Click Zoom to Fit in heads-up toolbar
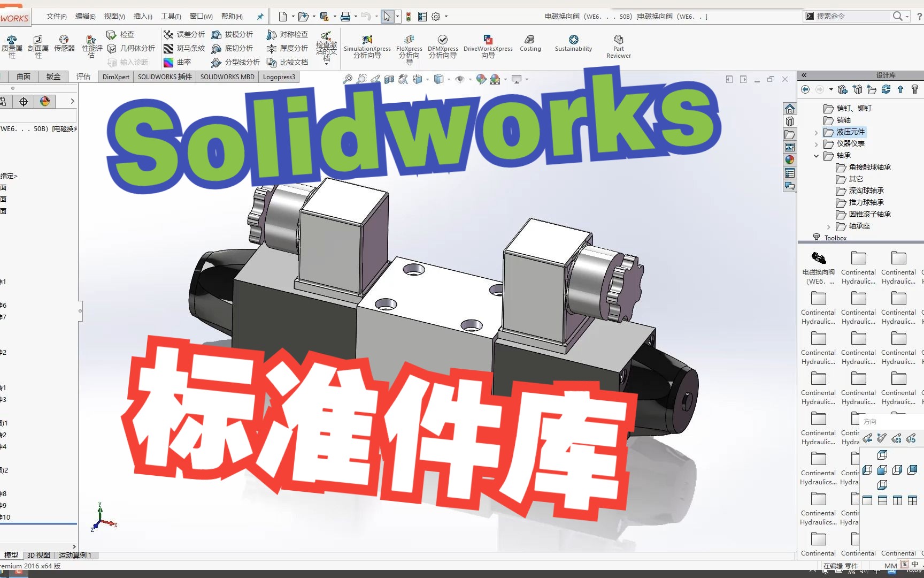Viewport: 924px width, 578px height. pos(348,79)
